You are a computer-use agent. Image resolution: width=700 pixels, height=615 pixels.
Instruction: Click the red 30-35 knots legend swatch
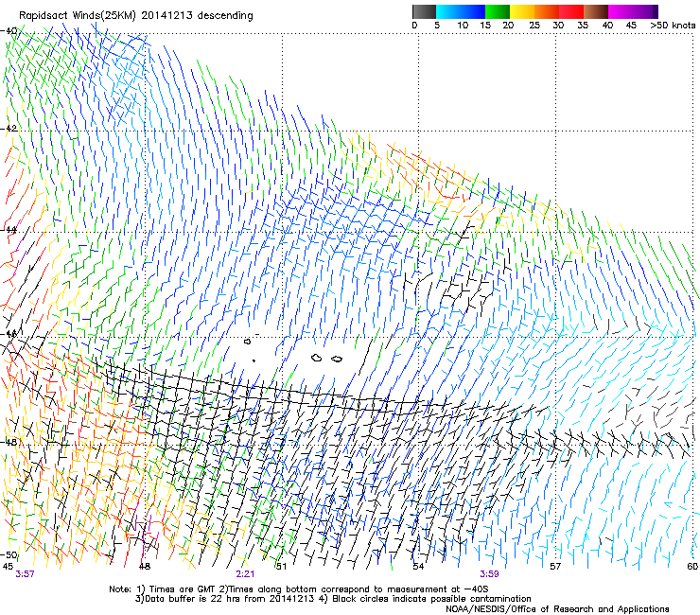[x=571, y=11]
